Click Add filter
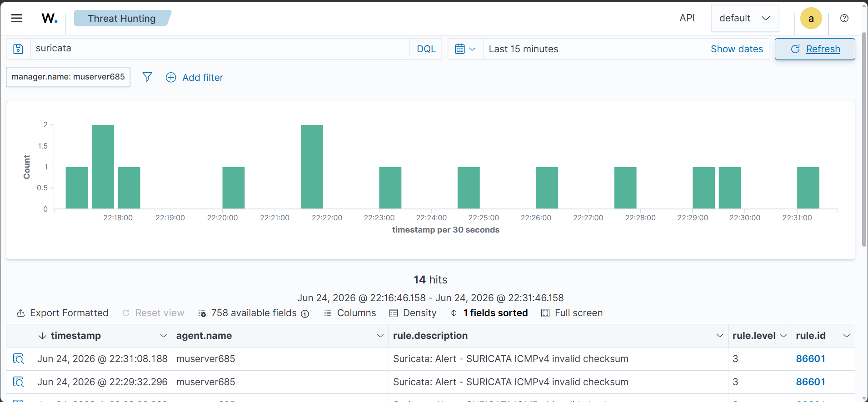Viewport: 868px width, 402px height. (x=195, y=77)
